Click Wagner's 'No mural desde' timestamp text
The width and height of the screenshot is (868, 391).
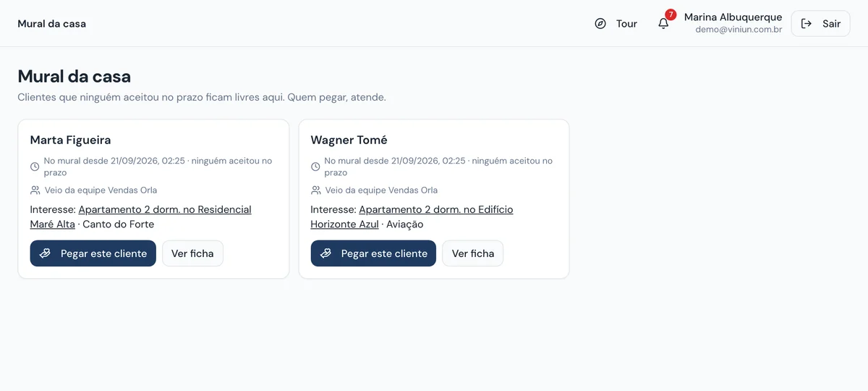point(438,167)
